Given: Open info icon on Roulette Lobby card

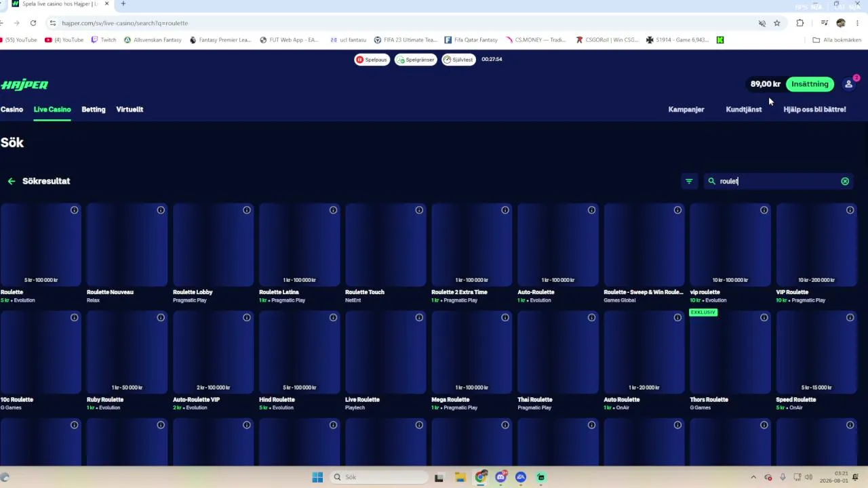Looking at the screenshot, I should click(x=247, y=210).
